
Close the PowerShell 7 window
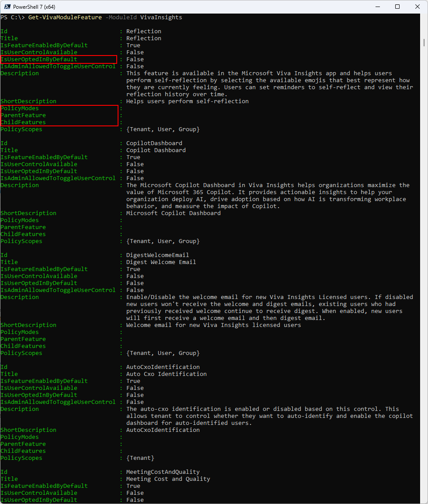coord(418,7)
